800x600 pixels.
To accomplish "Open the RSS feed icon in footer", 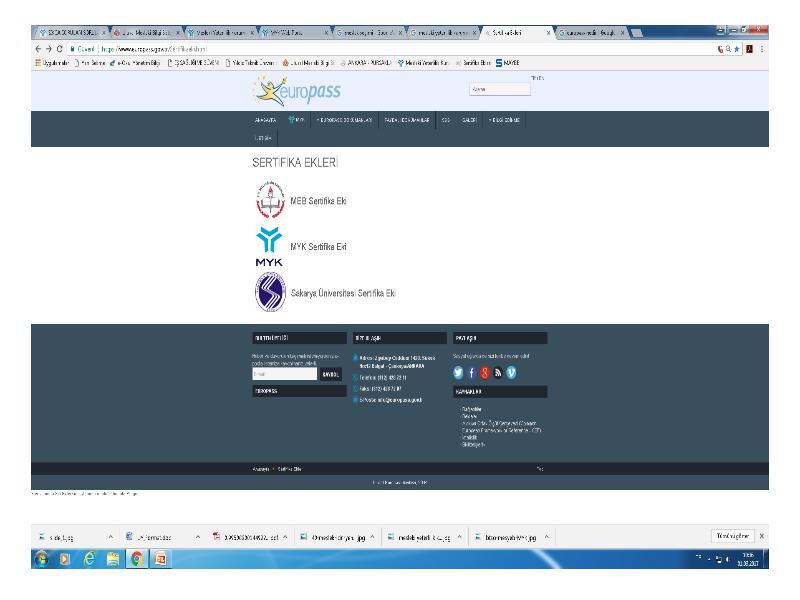I will [x=498, y=373].
